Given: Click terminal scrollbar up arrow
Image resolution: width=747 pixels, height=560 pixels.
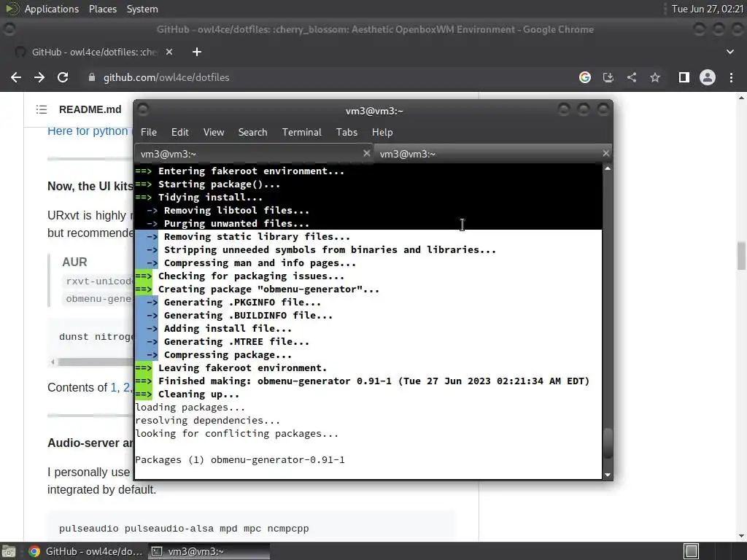Looking at the screenshot, I should pos(608,168).
